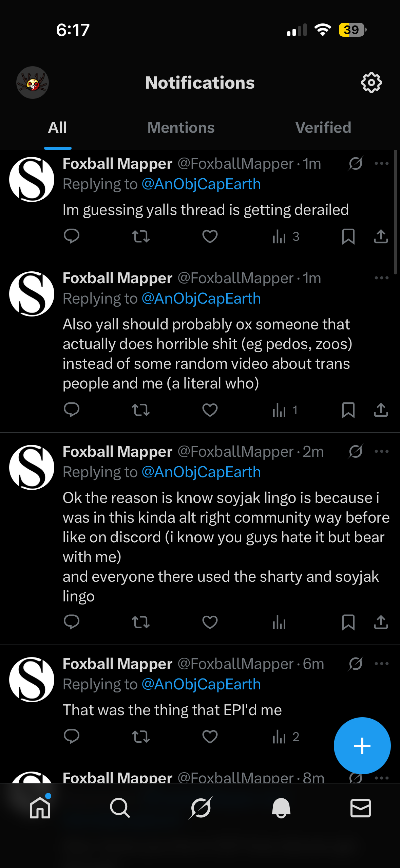Screen dimensions: 400x868
Task: Tap Grok icon on the 'soyjak lingo' post
Action: tap(356, 452)
